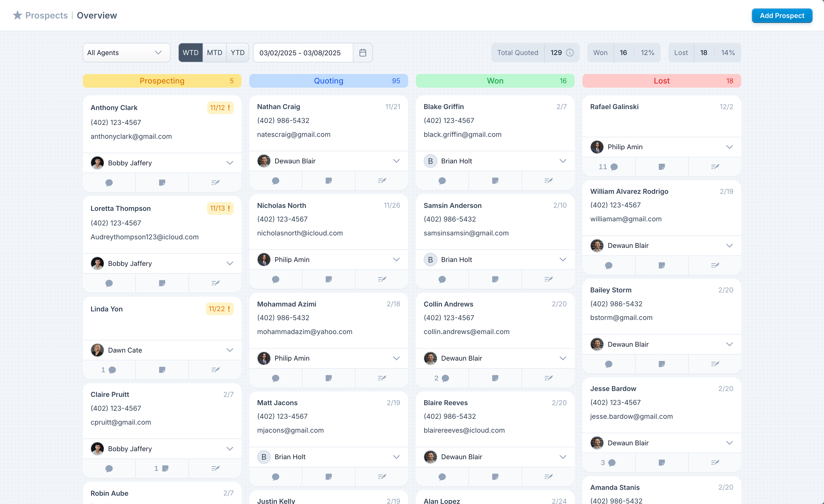This screenshot has height=504, width=824.
Task: Open the calendar date picker icon
Action: [363, 53]
